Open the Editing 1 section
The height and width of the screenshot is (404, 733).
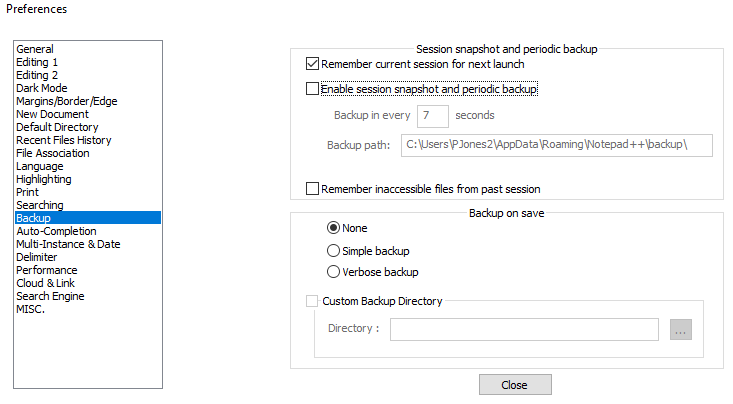click(37, 62)
